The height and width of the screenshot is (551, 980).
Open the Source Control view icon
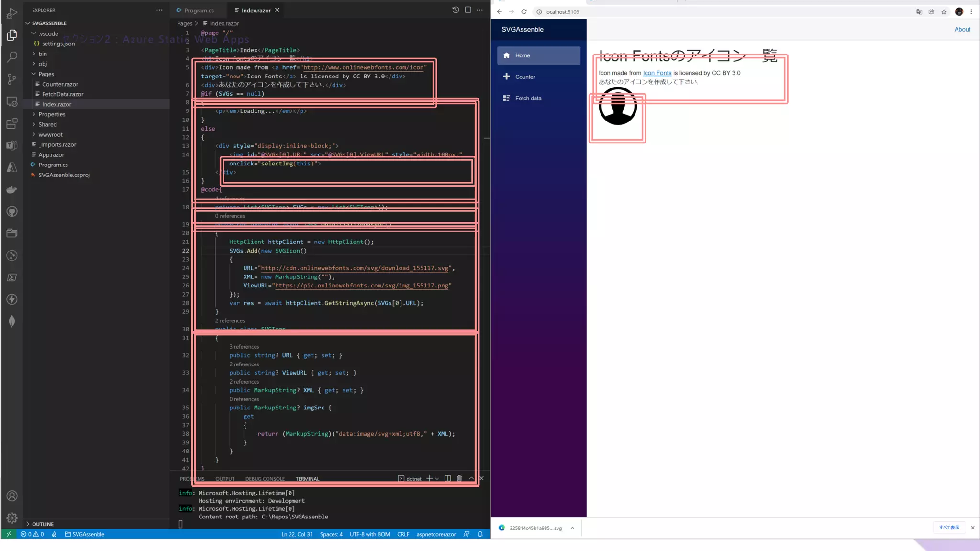(x=12, y=79)
